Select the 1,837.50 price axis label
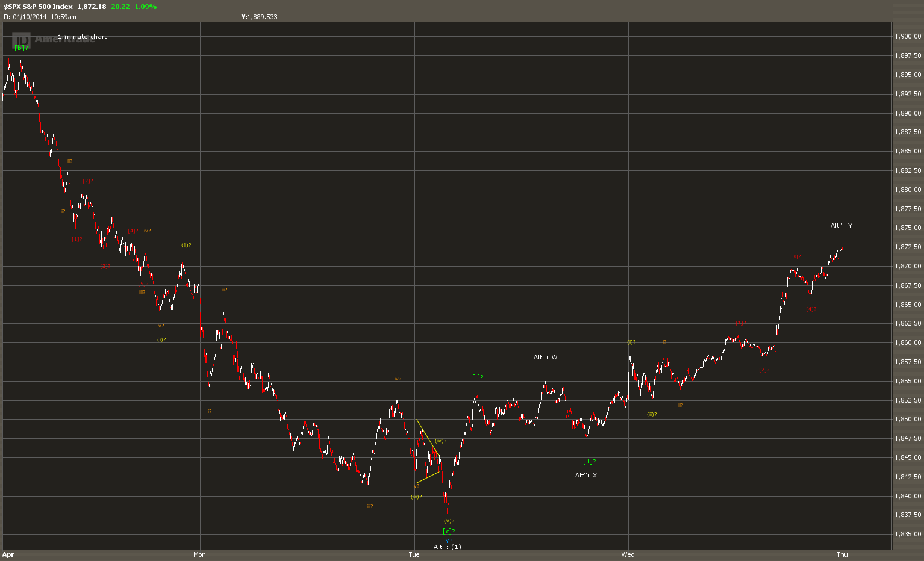 (x=908, y=515)
